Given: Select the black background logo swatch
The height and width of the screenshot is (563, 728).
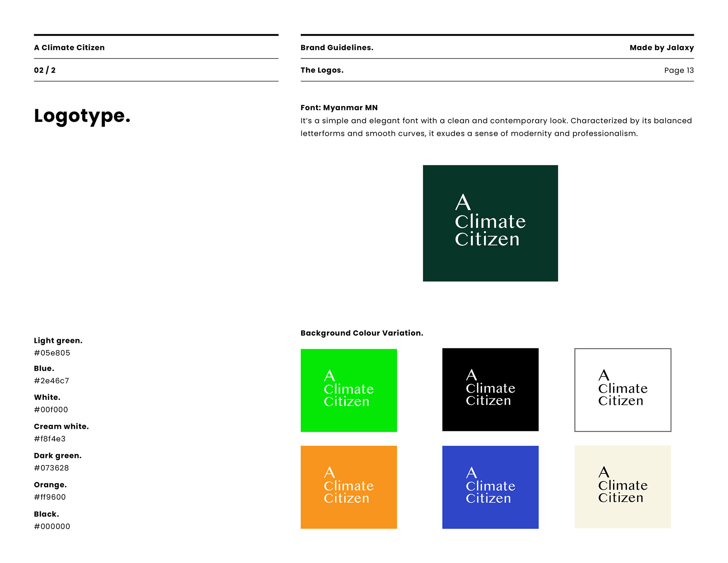Looking at the screenshot, I should tap(490, 389).
